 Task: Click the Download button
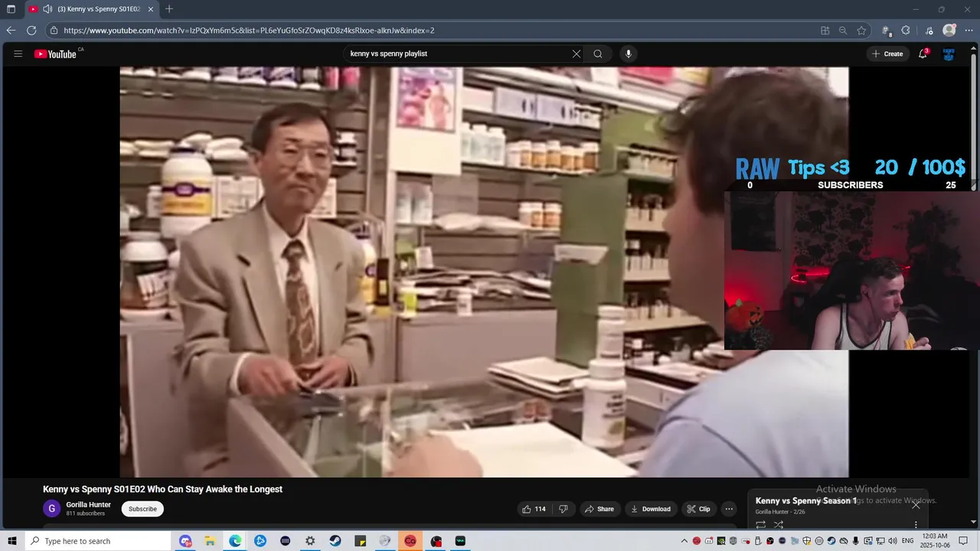coord(651,509)
